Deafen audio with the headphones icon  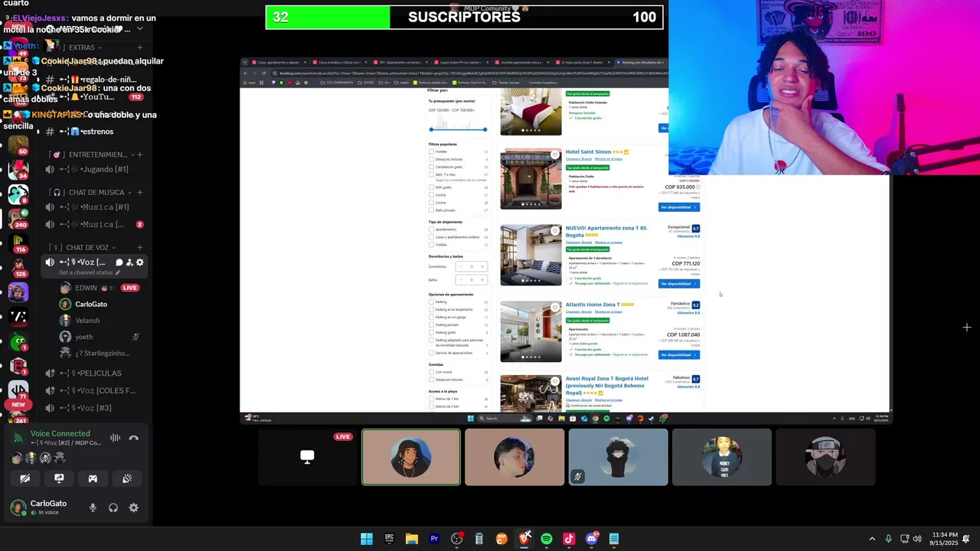[113, 507]
